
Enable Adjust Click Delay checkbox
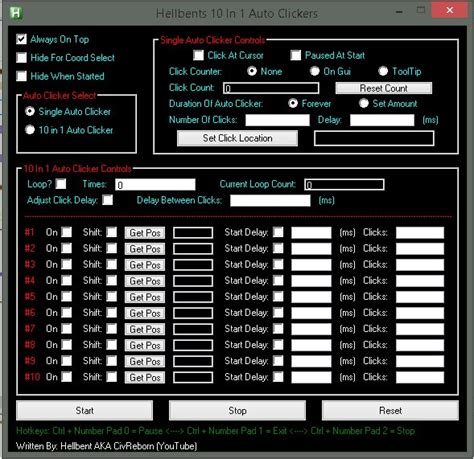(107, 200)
